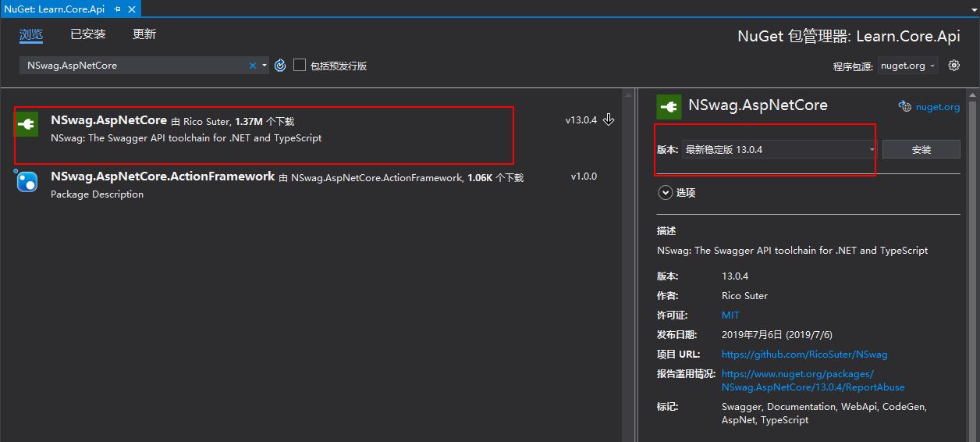Click the 发布日期 2019年7月6日 value
The width and height of the screenshot is (980, 442).
[x=777, y=335]
